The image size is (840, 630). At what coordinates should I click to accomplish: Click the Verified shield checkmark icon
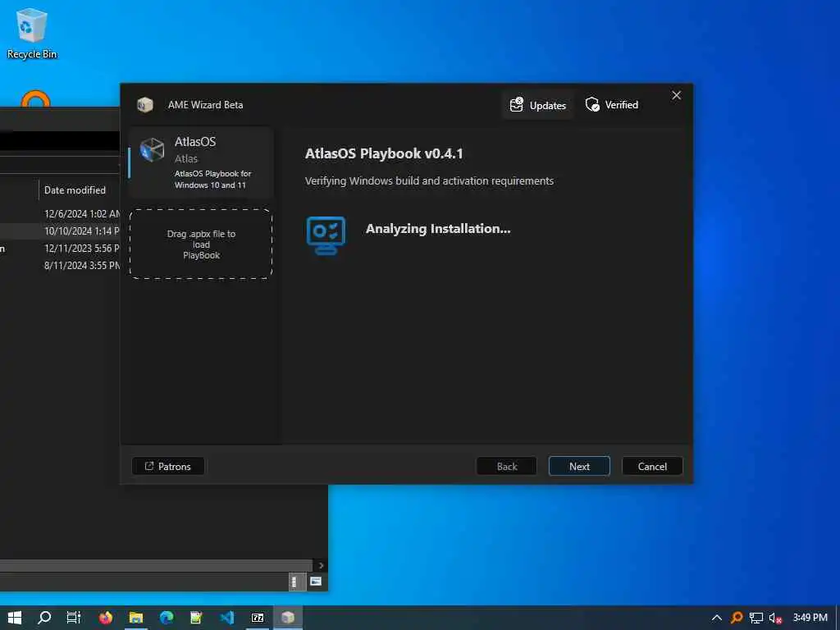coord(592,104)
